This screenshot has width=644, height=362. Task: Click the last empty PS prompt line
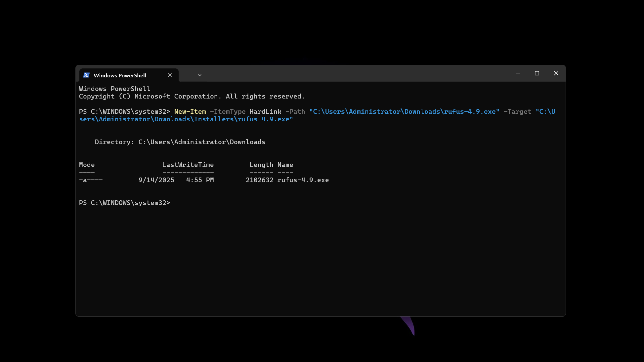(x=125, y=203)
